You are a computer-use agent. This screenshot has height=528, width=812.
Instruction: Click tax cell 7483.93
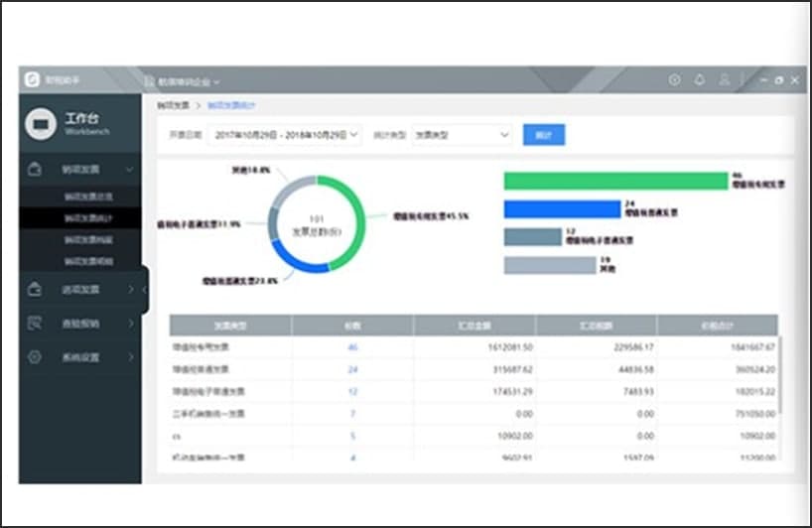[x=638, y=391]
